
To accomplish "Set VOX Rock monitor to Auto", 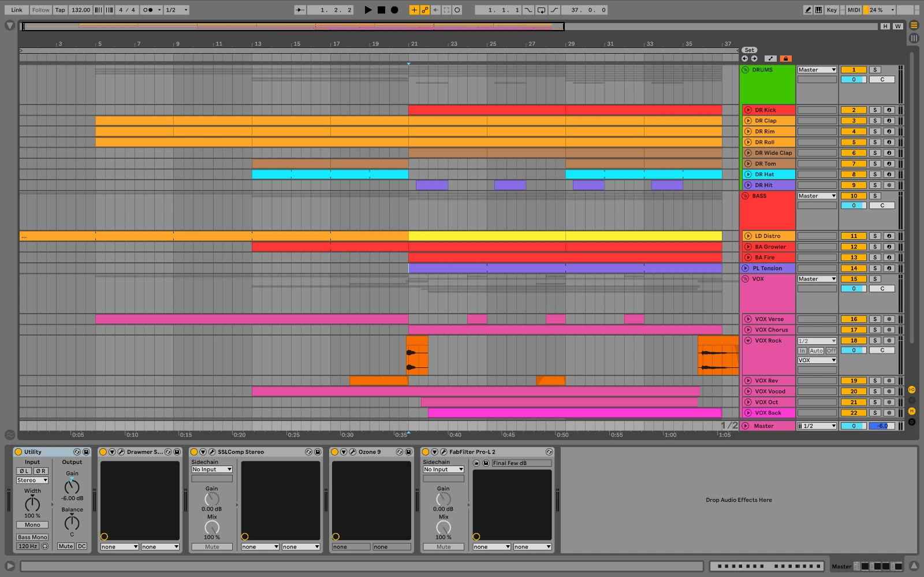I will click(x=816, y=351).
